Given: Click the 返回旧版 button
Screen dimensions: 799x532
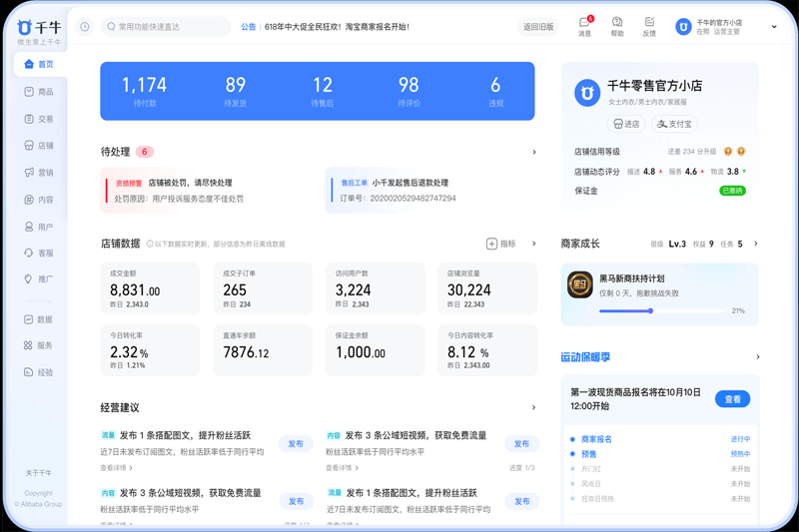Looking at the screenshot, I should [x=538, y=27].
